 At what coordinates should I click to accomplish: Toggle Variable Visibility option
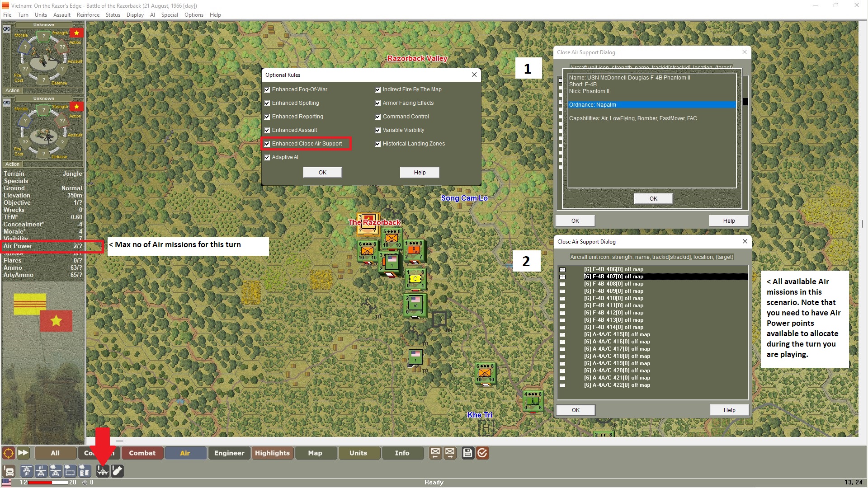tap(378, 130)
